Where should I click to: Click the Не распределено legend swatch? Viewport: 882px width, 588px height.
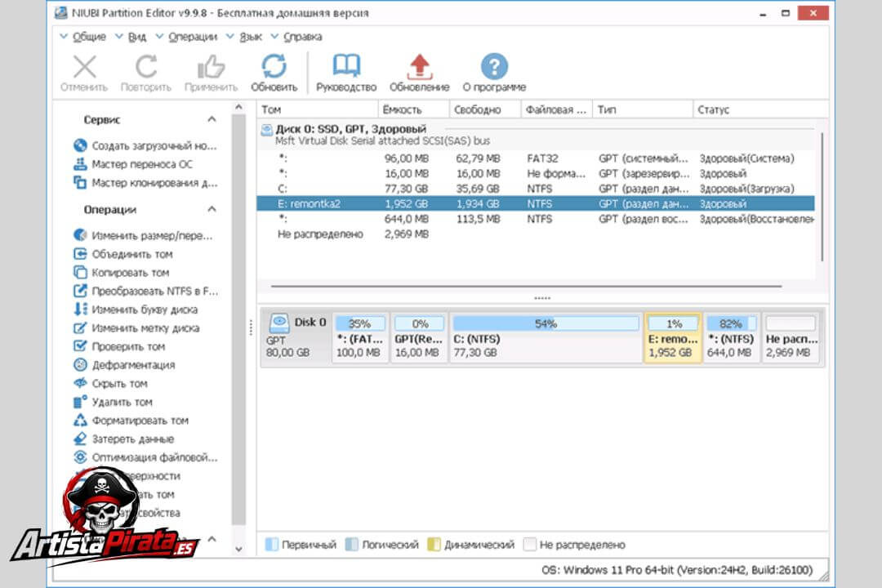[529, 544]
